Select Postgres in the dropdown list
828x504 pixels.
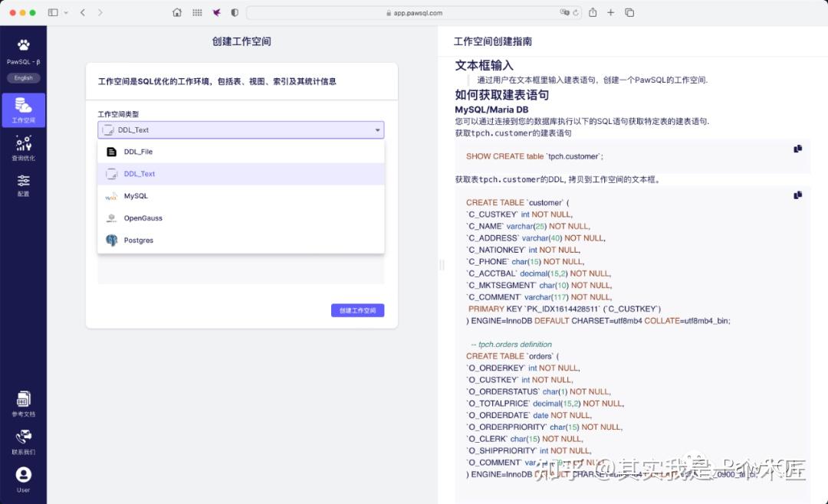coord(138,240)
